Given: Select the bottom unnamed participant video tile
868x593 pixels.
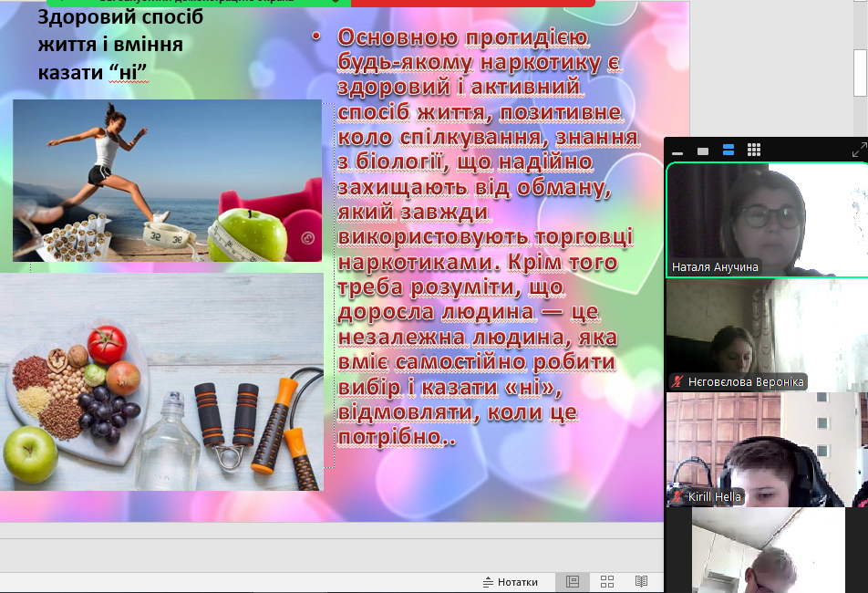Looking at the screenshot, I should click(x=769, y=550).
